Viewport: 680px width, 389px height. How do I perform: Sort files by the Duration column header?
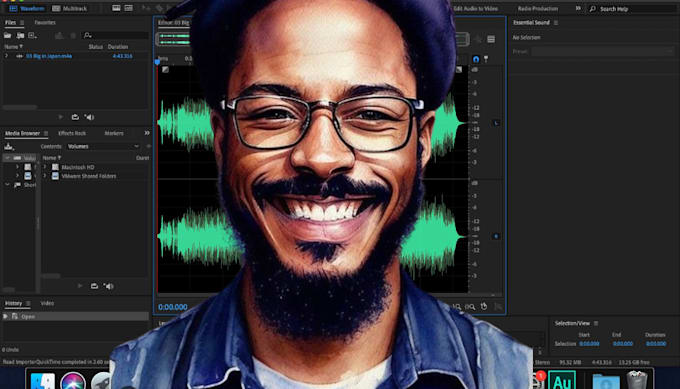[118, 47]
